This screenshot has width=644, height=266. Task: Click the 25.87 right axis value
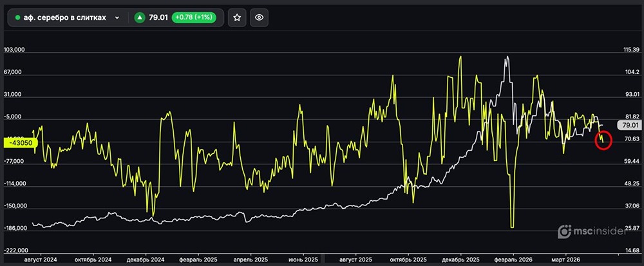point(632,228)
